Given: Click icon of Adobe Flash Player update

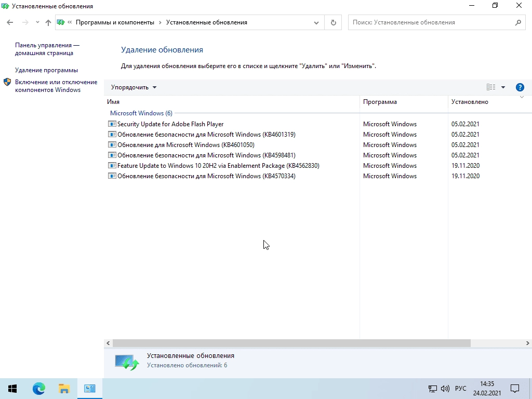Looking at the screenshot, I should 112,124.
